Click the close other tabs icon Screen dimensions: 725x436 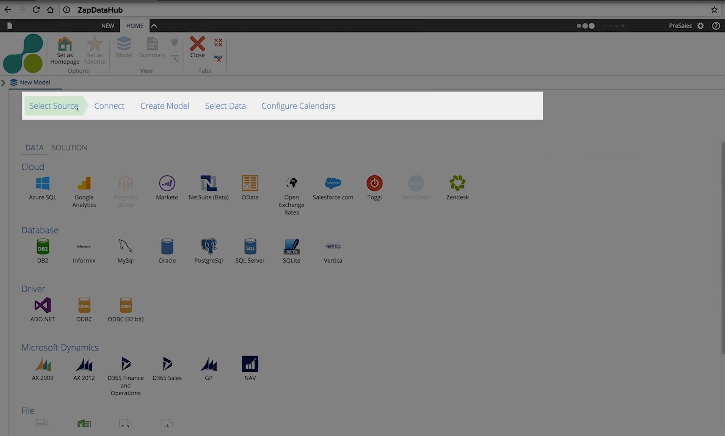pos(218,58)
